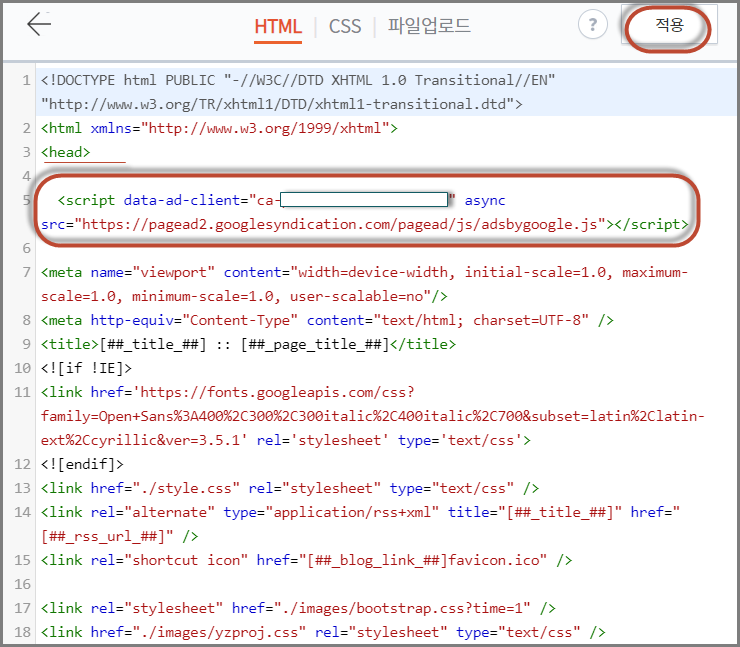Click the shortcut icon favicon.ico line
Image resolution: width=740 pixels, height=647 pixels.
click(306, 561)
